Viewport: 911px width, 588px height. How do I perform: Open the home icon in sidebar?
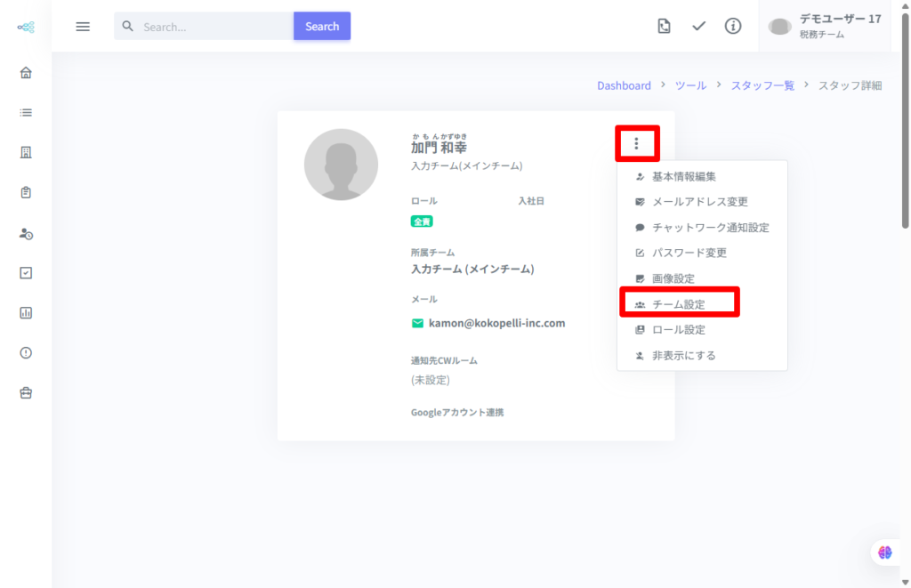[26, 73]
